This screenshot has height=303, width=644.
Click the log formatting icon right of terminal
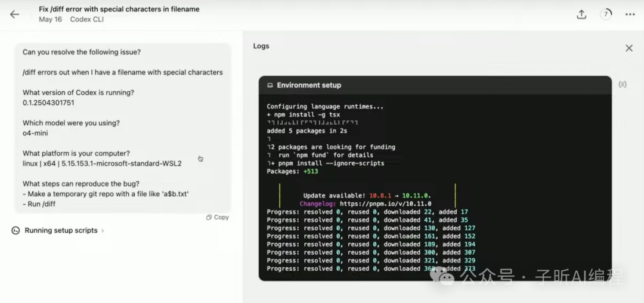[623, 85]
